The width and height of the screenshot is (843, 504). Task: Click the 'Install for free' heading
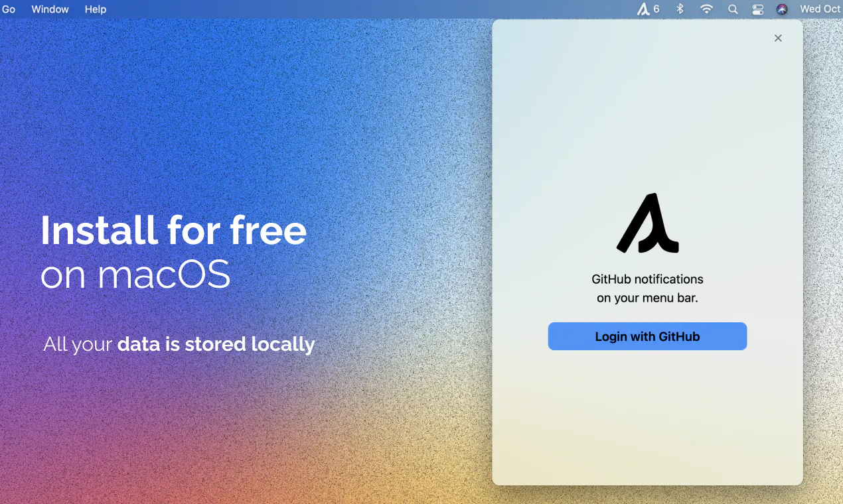click(174, 230)
